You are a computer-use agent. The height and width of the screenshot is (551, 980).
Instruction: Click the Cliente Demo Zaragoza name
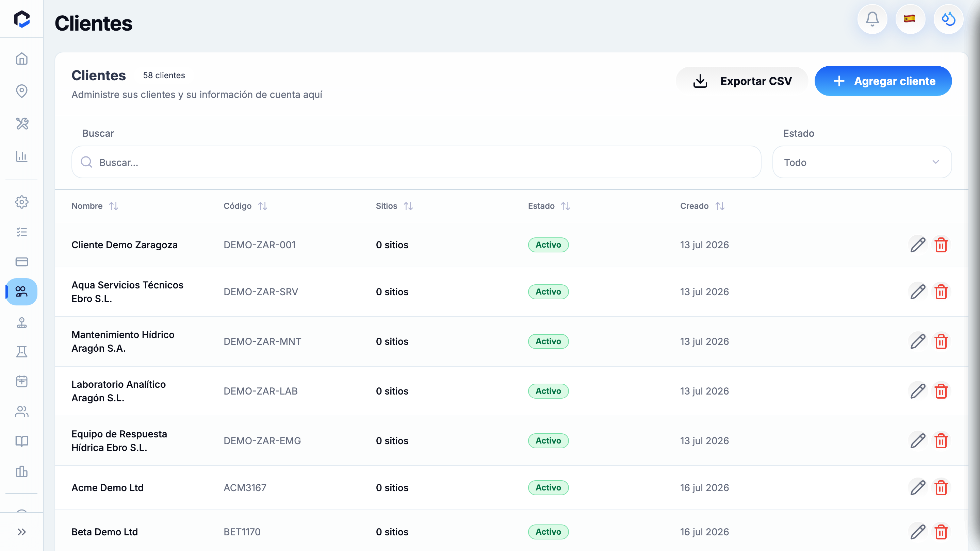click(125, 245)
